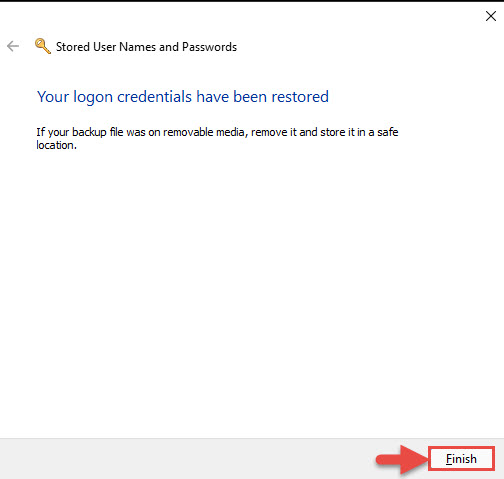
Task: Click the word 'credentials' in the blue heading
Action: tap(154, 97)
